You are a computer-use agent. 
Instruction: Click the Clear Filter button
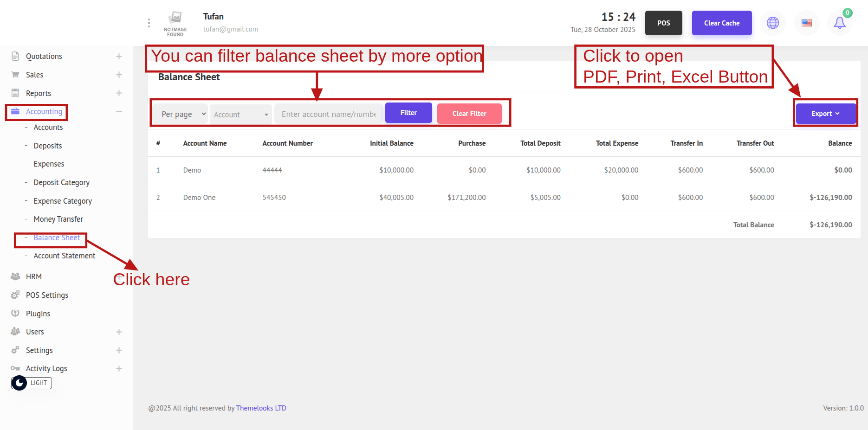469,114
